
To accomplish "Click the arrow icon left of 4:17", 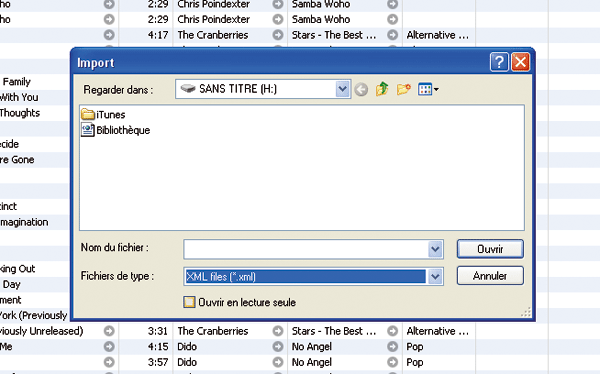I will [x=109, y=35].
